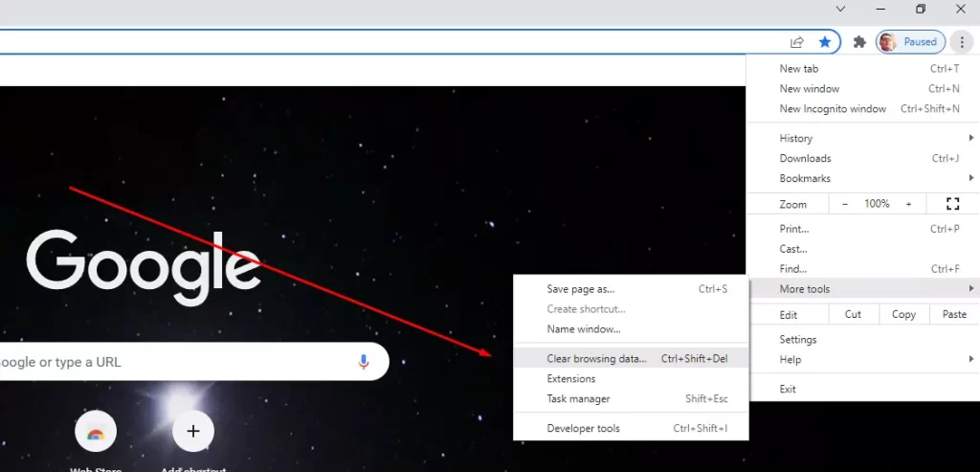Select Name window... in submenu

click(x=631, y=328)
